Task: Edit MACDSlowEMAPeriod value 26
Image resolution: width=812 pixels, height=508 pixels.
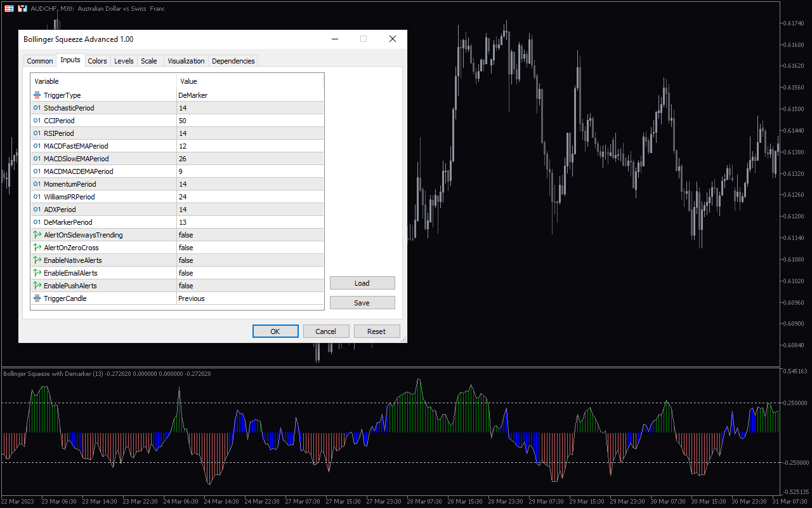Action: coord(250,159)
